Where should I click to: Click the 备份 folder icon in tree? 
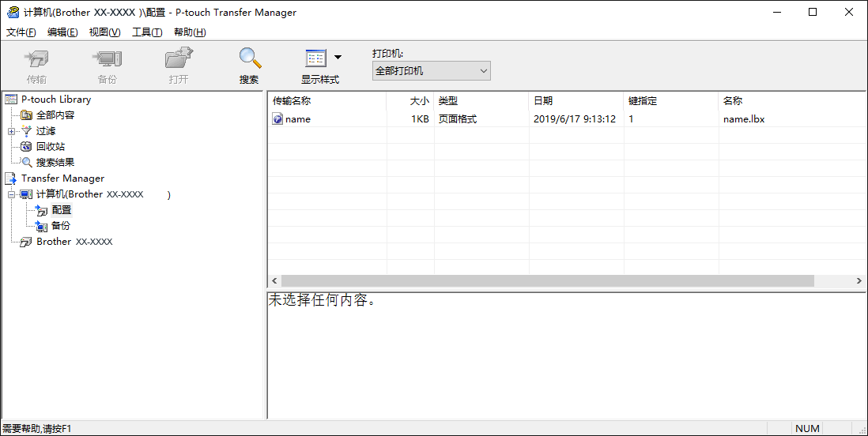(x=42, y=226)
